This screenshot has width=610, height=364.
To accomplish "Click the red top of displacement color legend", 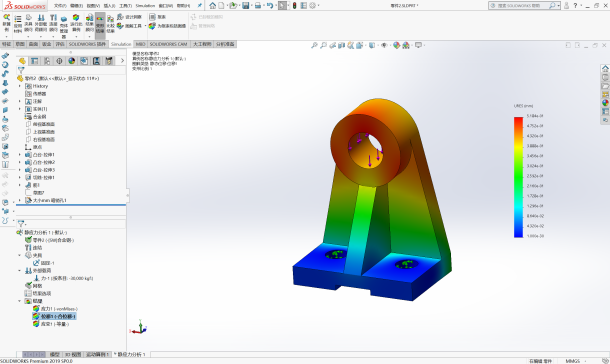I will point(518,120).
